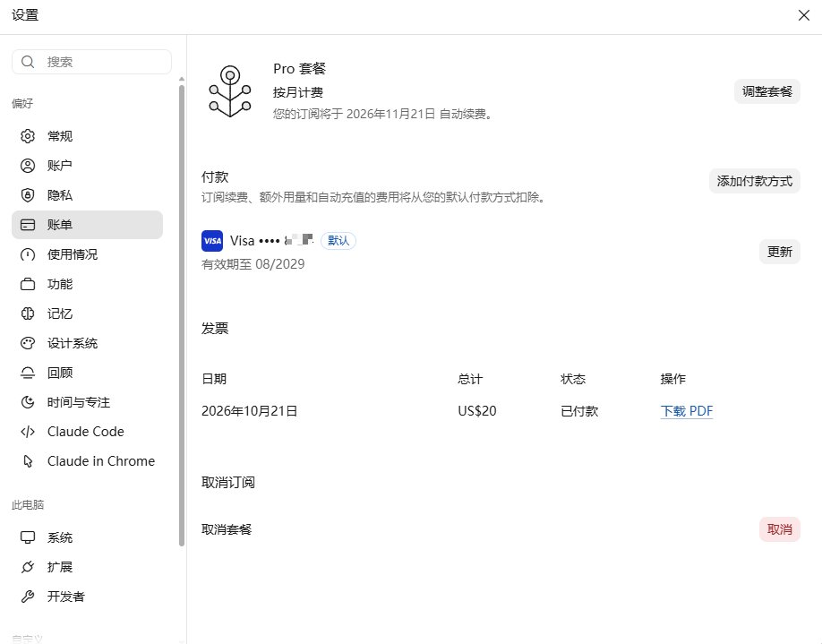Open the 设计系统 section
Viewport: 822px width, 644px height.
click(x=87, y=343)
